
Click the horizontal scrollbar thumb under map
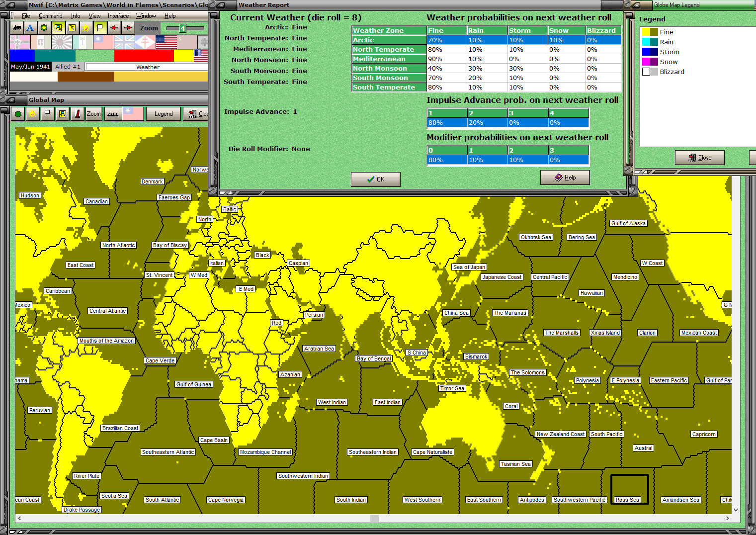[375, 518]
